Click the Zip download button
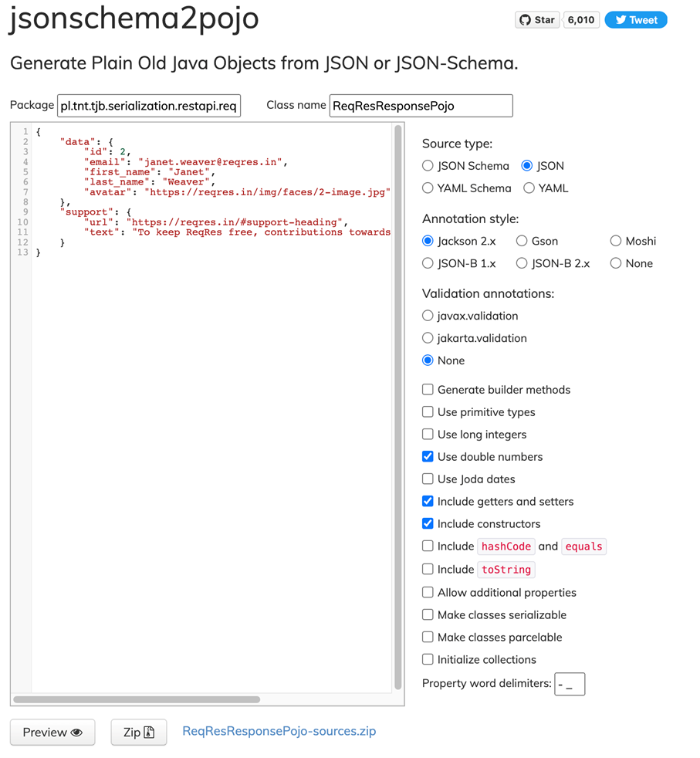 [x=139, y=733]
